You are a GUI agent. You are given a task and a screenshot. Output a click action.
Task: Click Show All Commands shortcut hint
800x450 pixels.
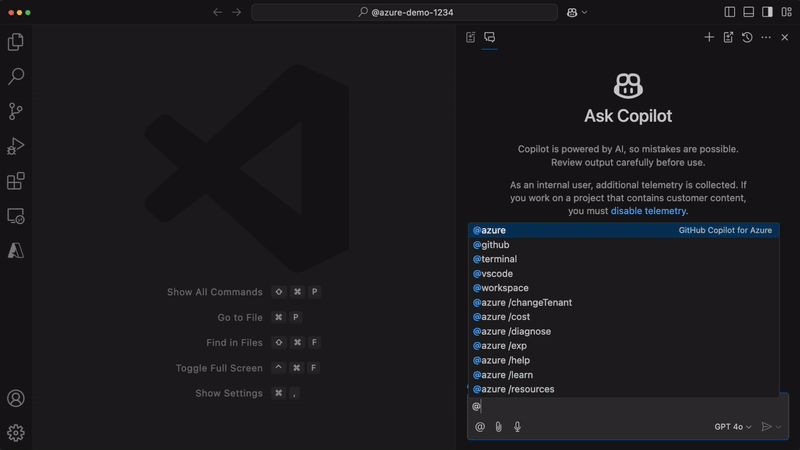(243, 292)
